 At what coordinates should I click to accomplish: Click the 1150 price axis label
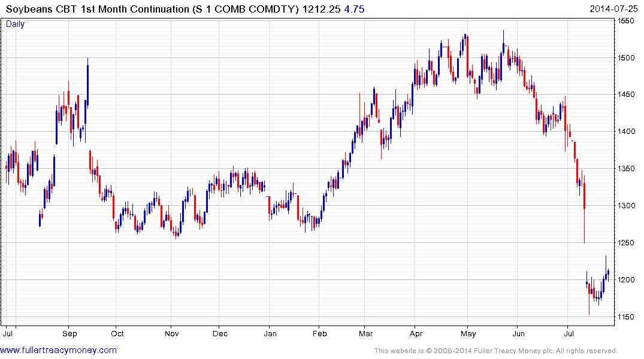626,317
